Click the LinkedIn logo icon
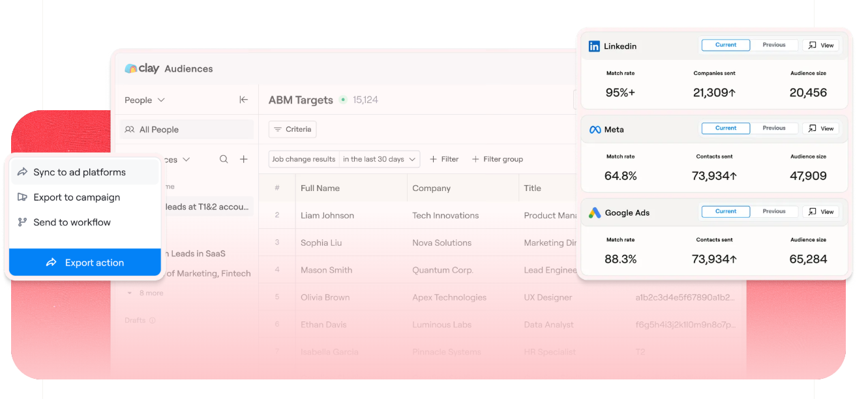Screen dimensions: 868x399 click(x=594, y=46)
